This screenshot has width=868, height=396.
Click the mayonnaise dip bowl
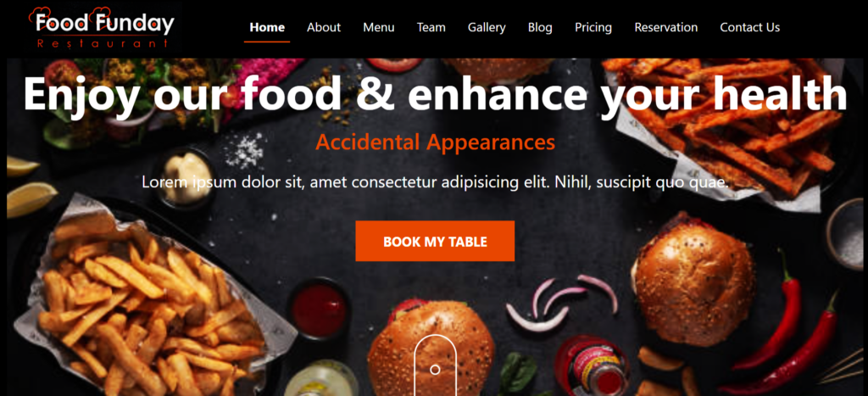186,178
